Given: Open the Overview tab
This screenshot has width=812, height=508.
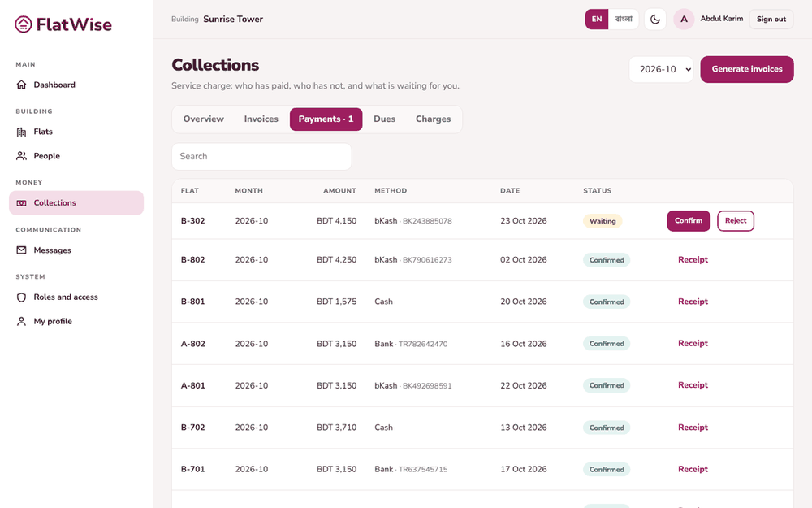Looking at the screenshot, I should pyautogui.click(x=204, y=119).
